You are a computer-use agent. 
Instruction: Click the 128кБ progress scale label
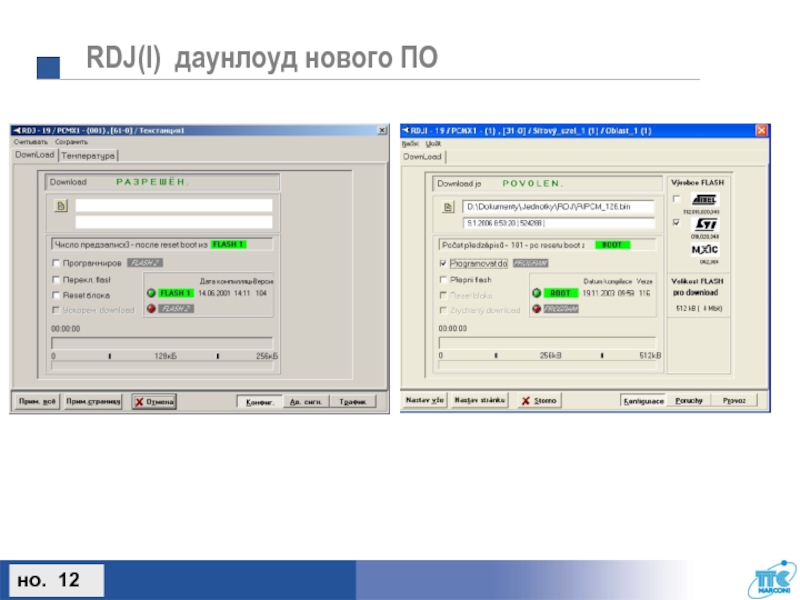(165, 356)
